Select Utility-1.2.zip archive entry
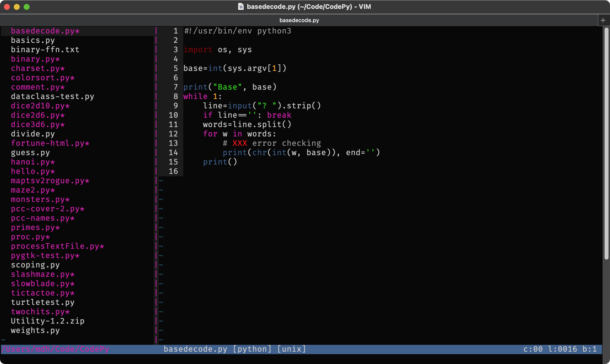The width and height of the screenshot is (610, 364). click(x=48, y=321)
